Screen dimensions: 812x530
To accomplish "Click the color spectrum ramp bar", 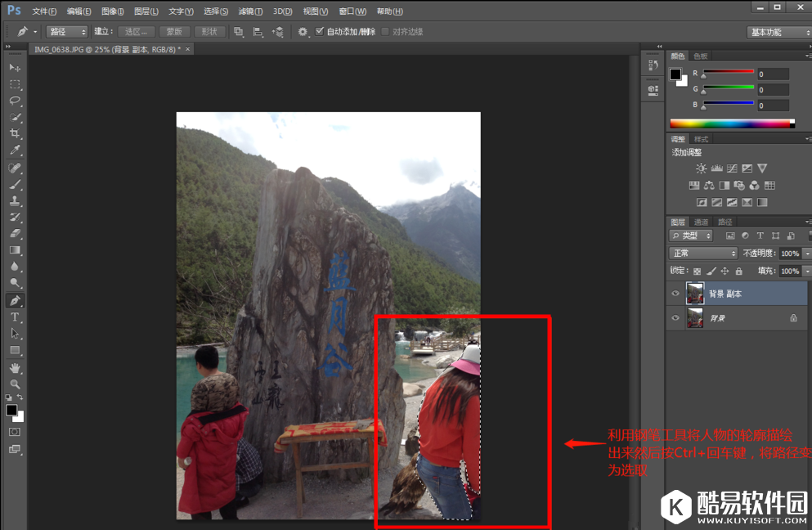I will click(x=732, y=124).
